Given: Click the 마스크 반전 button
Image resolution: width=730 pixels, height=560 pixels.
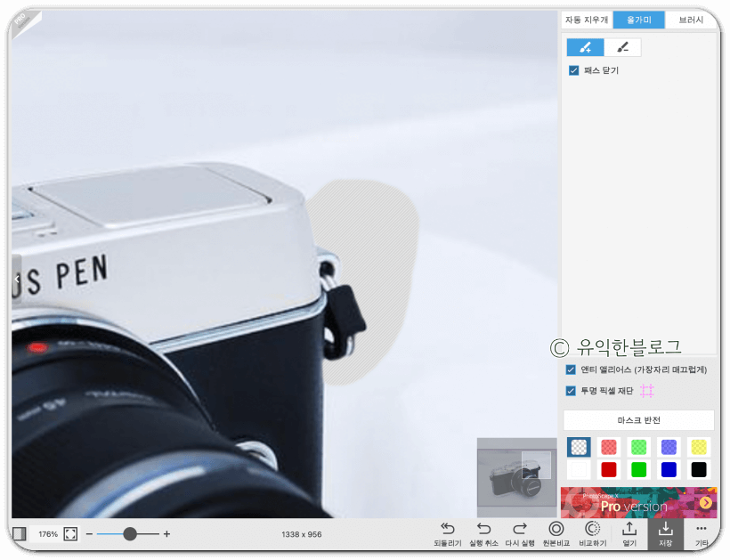Looking at the screenshot, I should click(639, 420).
